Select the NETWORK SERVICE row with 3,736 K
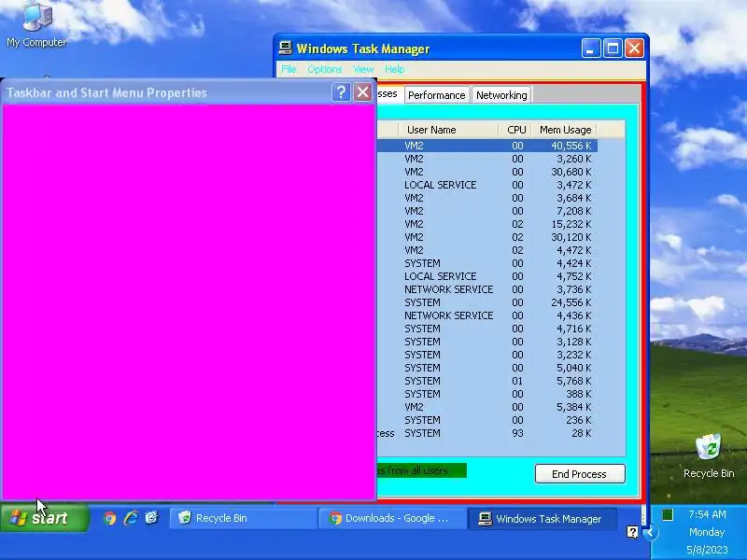The image size is (747, 560). click(x=486, y=289)
